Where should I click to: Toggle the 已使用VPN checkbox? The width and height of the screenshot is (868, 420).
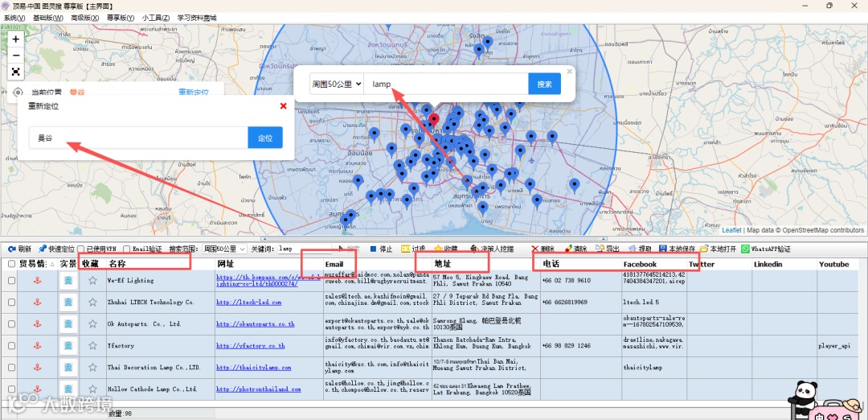point(81,249)
